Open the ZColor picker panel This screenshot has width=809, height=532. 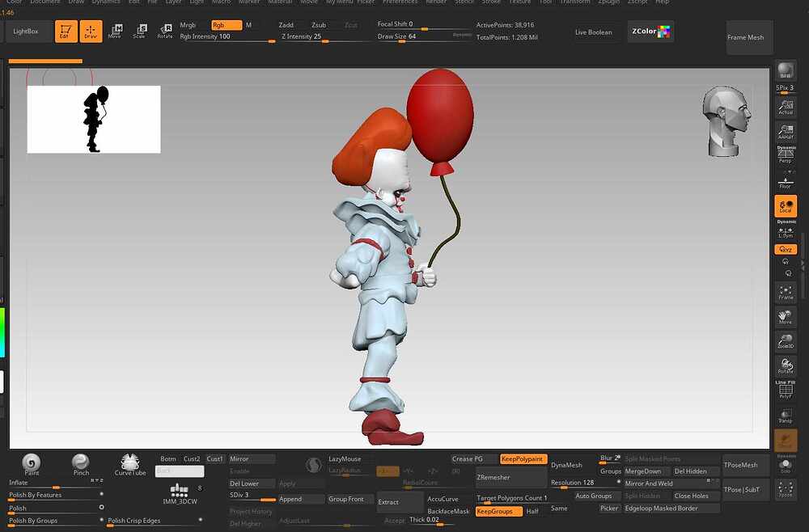coord(650,32)
